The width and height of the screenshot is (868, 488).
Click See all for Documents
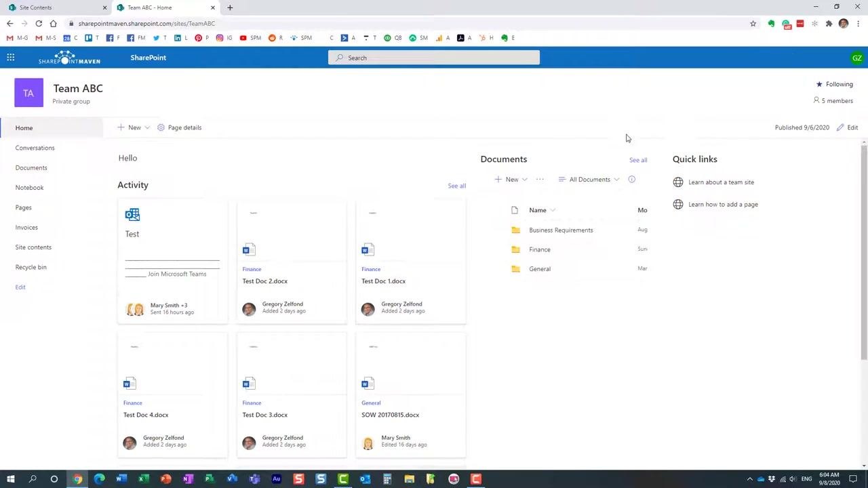pos(638,160)
